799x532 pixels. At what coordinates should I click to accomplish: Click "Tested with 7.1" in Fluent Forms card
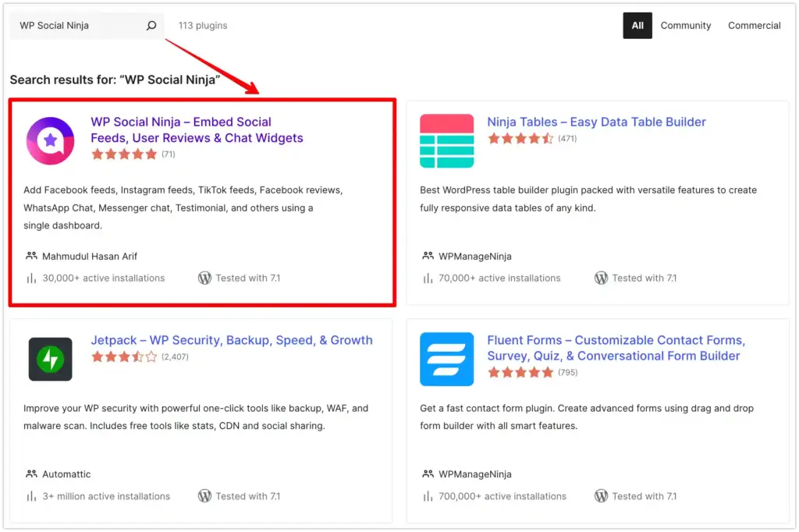[644, 496]
